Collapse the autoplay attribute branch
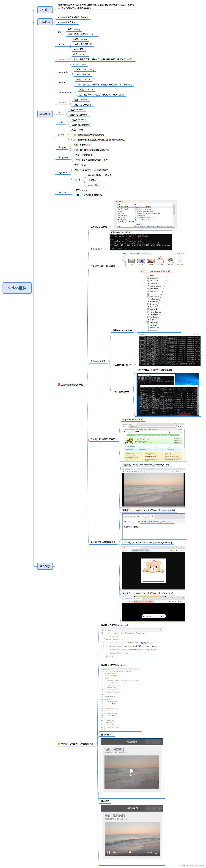The width and height of the screenshot is (206, 868). tap(70, 102)
